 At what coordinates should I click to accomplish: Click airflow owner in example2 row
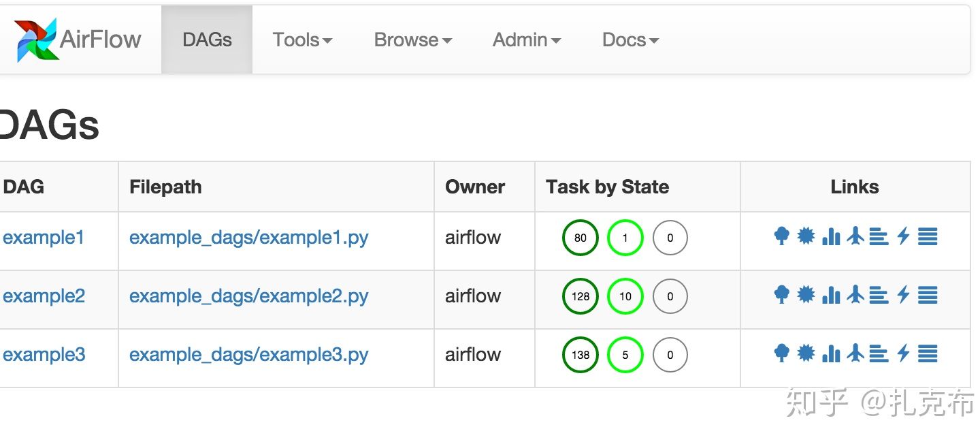pos(473,296)
